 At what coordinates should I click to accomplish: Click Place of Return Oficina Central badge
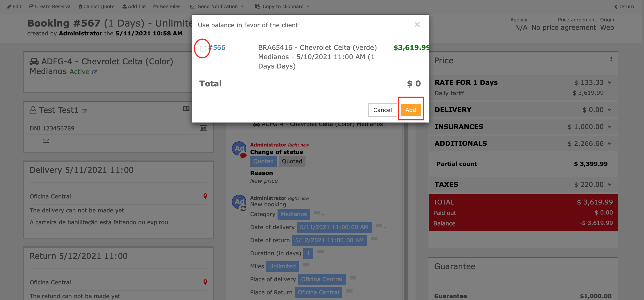pos(318,293)
